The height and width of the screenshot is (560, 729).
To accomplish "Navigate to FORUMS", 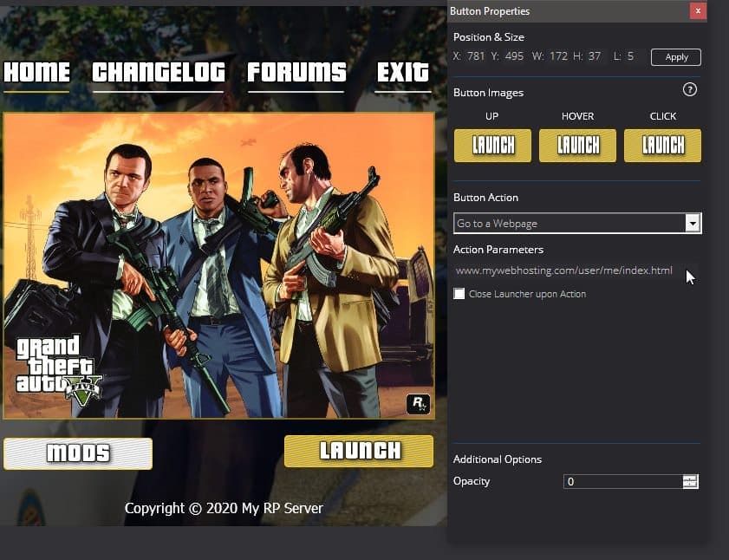I will (296, 74).
